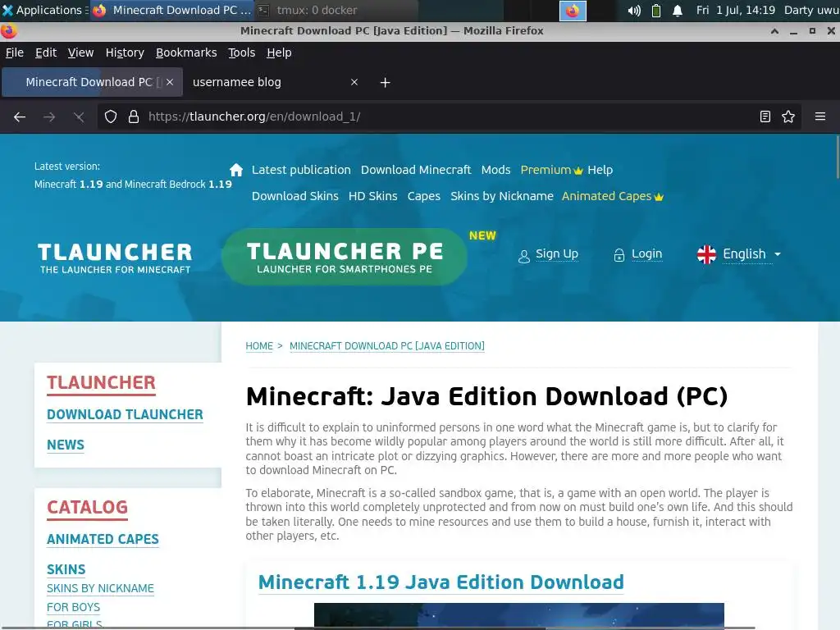Click Firefox icon in panel workspace switcher
Image resolution: width=840 pixels, height=630 pixels.
click(573, 11)
